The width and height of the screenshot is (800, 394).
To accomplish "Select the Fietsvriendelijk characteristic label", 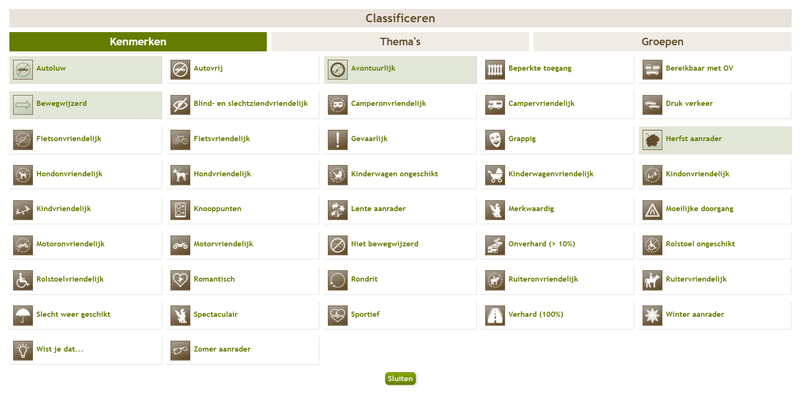I will pyautogui.click(x=222, y=139).
